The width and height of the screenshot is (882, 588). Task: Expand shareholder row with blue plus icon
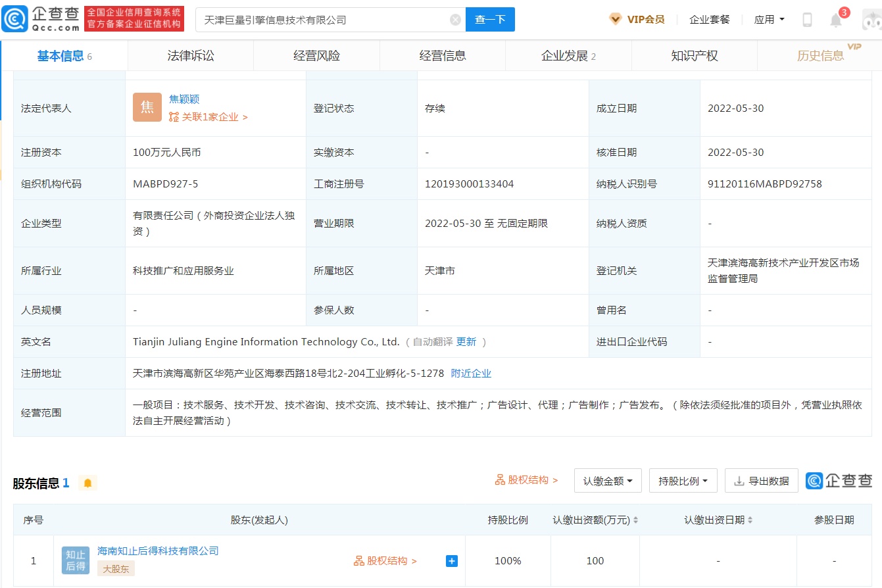[452, 561]
